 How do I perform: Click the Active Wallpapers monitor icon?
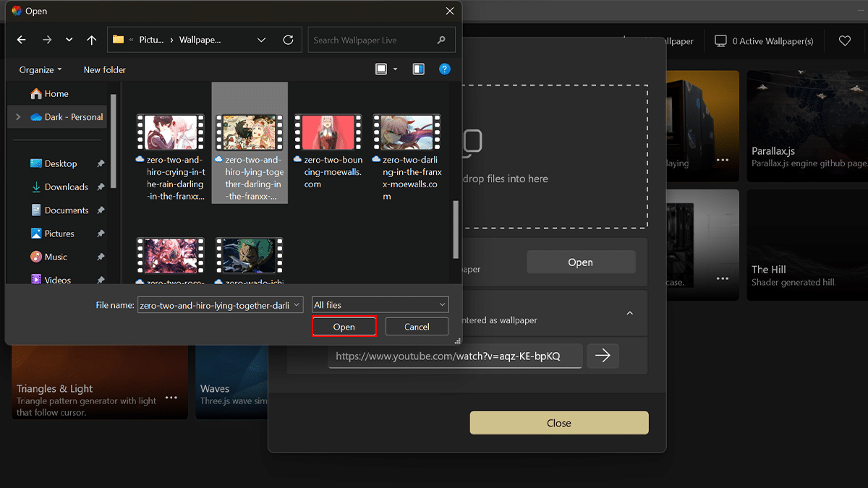(x=720, y=41)
